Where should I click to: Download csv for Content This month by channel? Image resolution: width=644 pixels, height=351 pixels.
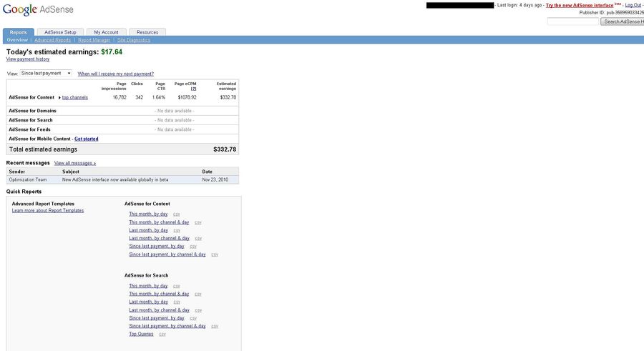(198, 222)
